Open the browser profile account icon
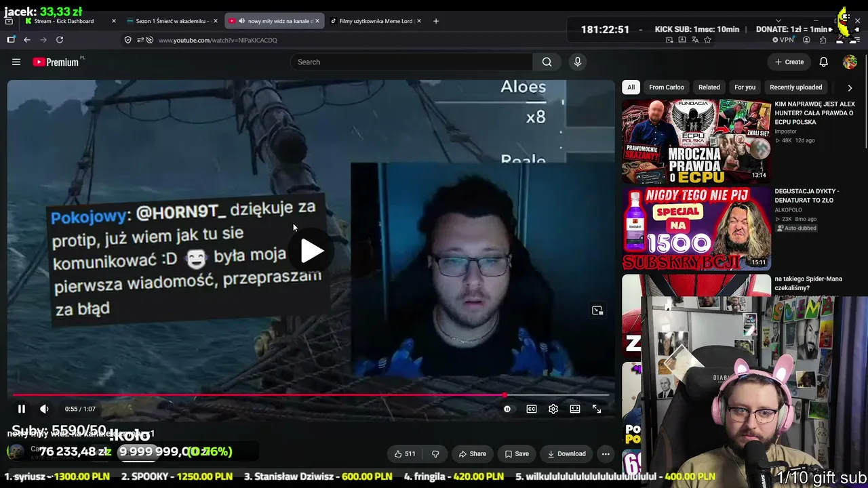This screenshot has width=868, height=488. click(x=806, y=40)
